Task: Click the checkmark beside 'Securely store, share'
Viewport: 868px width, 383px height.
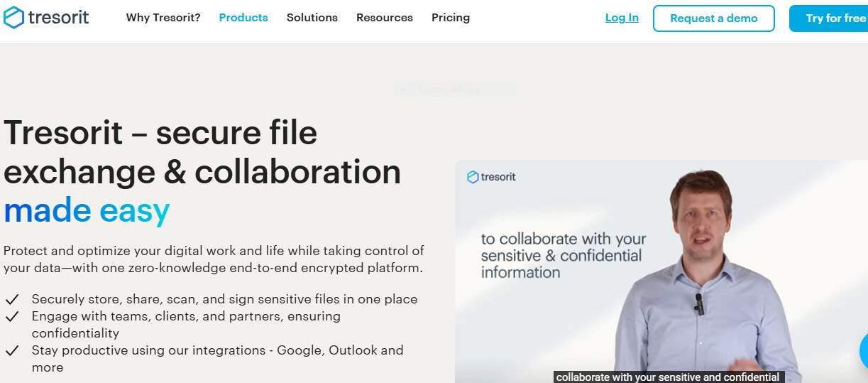Action: point(11,299)
